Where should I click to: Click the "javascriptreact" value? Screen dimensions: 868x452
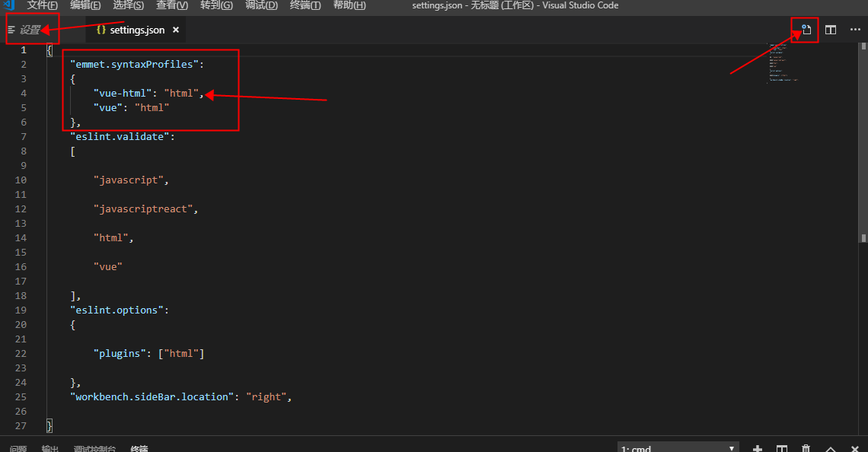[143, 208]
